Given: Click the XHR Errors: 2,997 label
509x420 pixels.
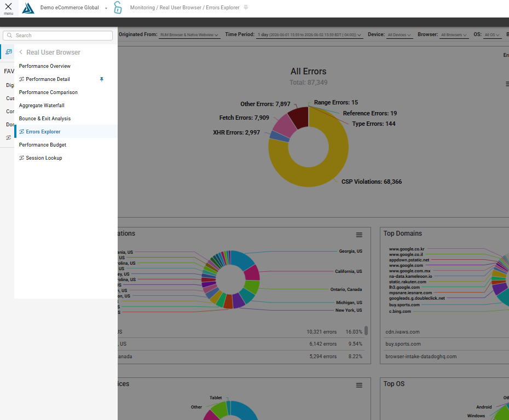Looking at the screenshot, I should tap(236, 132).
